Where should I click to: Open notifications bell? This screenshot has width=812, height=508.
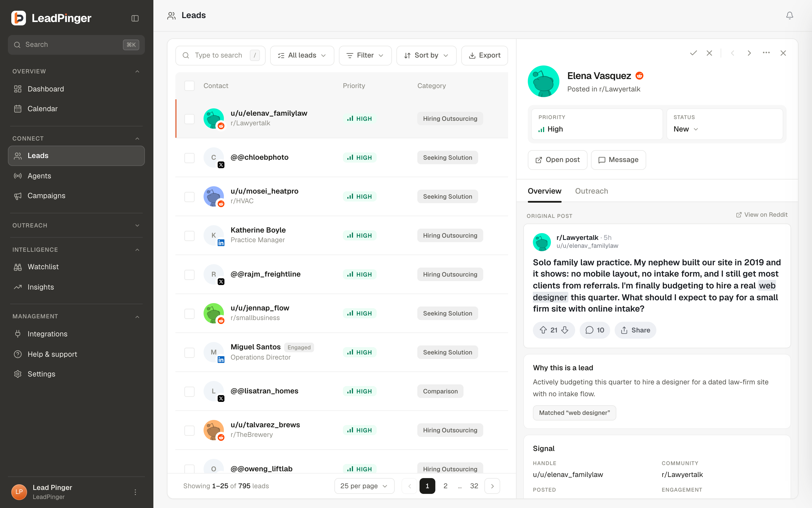tap(789, 16)
